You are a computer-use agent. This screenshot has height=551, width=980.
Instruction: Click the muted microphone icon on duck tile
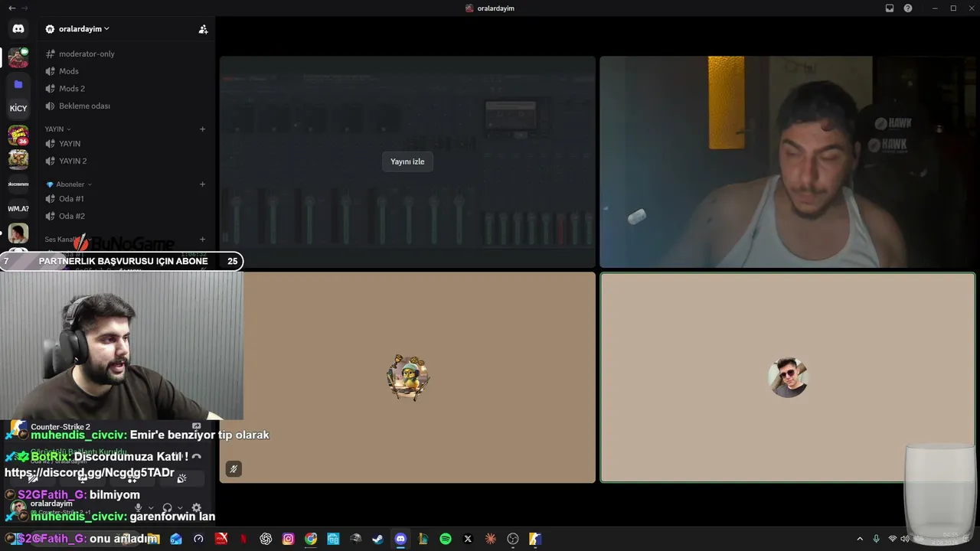click(234, 469)
